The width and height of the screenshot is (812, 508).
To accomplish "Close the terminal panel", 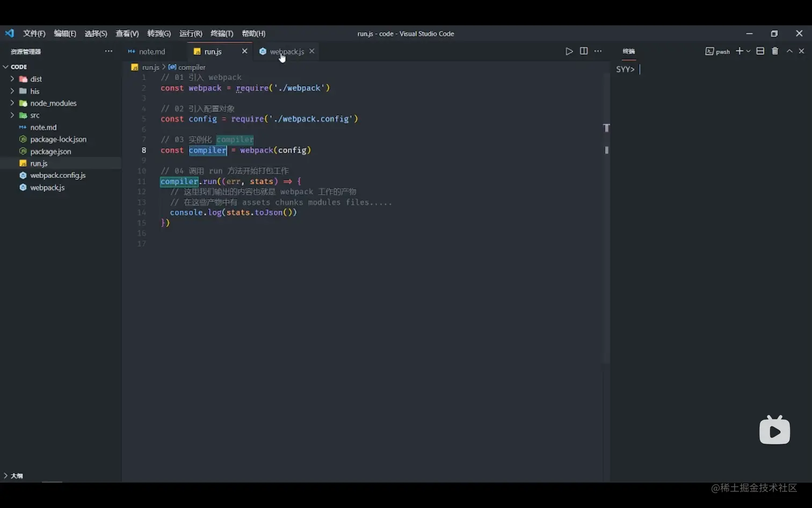I will pyautogui.click(x=801, y=51).
